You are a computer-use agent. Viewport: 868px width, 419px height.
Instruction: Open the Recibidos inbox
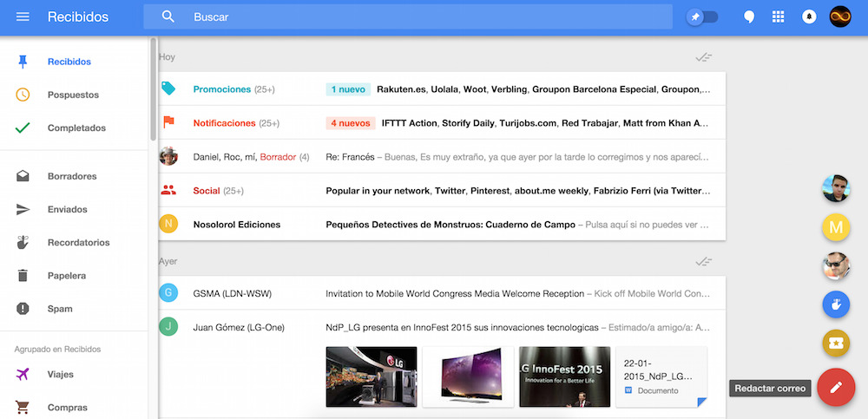69,62
